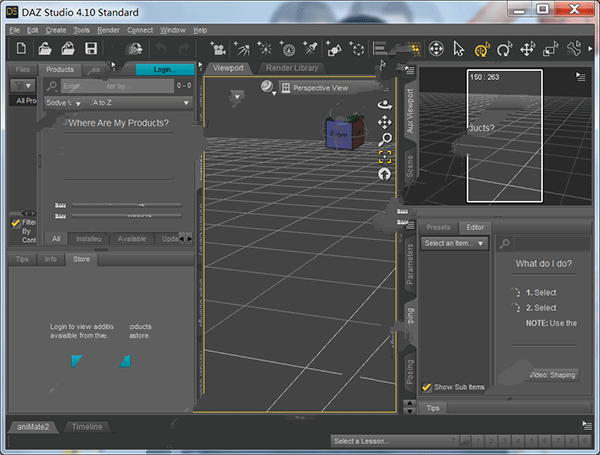Select the Joint Editor bone tool

pos(574,49)
